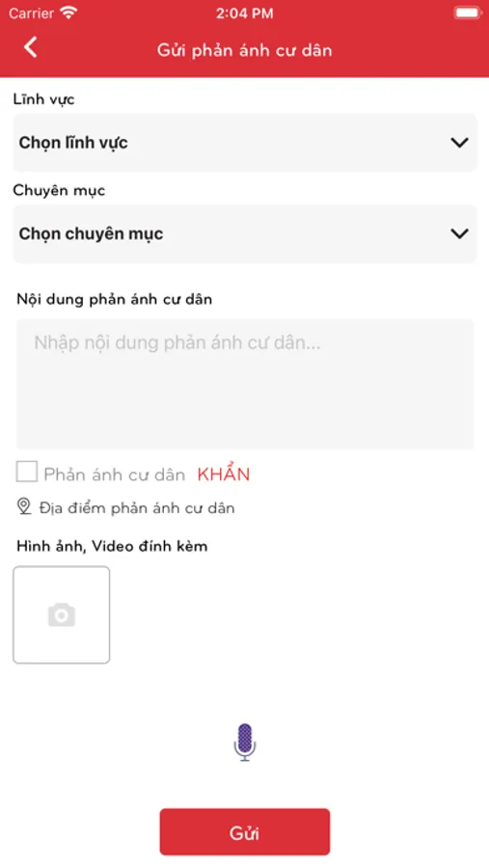Click the location pin icon
The width and height of the screenshot is (489, 868).
pos(24,506)
